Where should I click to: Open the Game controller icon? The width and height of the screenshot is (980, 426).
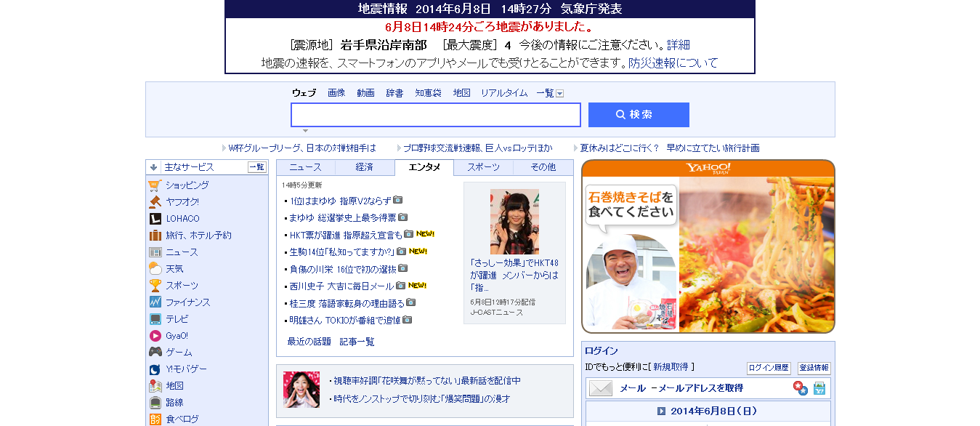(x=155, y=353)
